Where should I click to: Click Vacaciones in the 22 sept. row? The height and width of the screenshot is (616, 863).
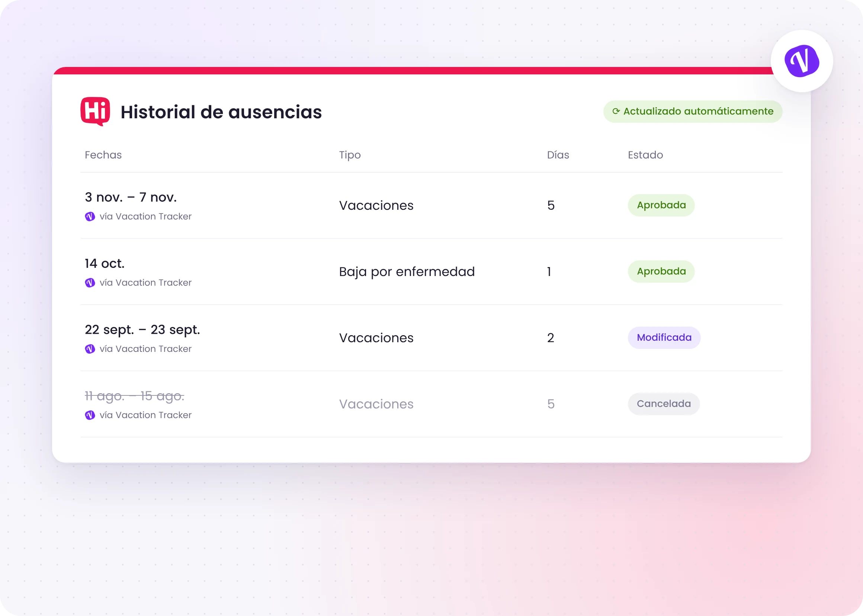point(376,338)
